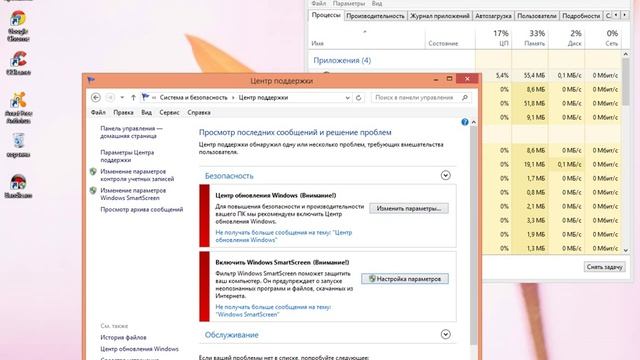Click the up-one-level arrow in Центр поддержки
The image size is (640, 360).
[133, 98]
